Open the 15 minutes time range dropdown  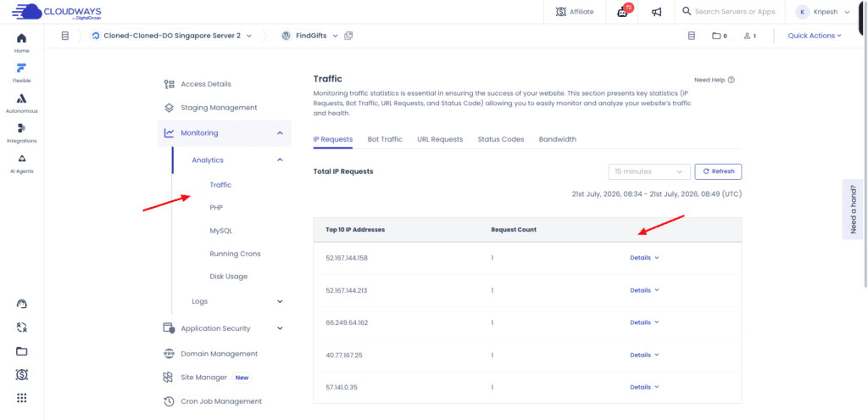649,171
